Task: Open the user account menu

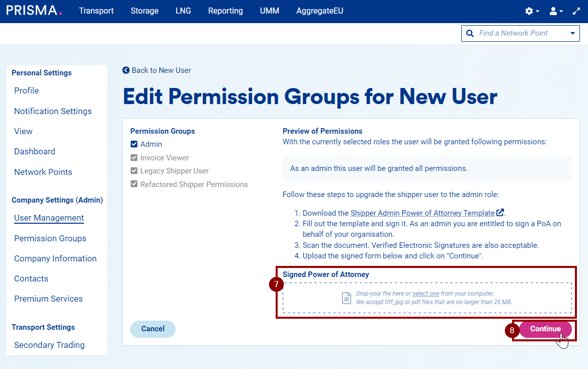Action: point(553,11)
